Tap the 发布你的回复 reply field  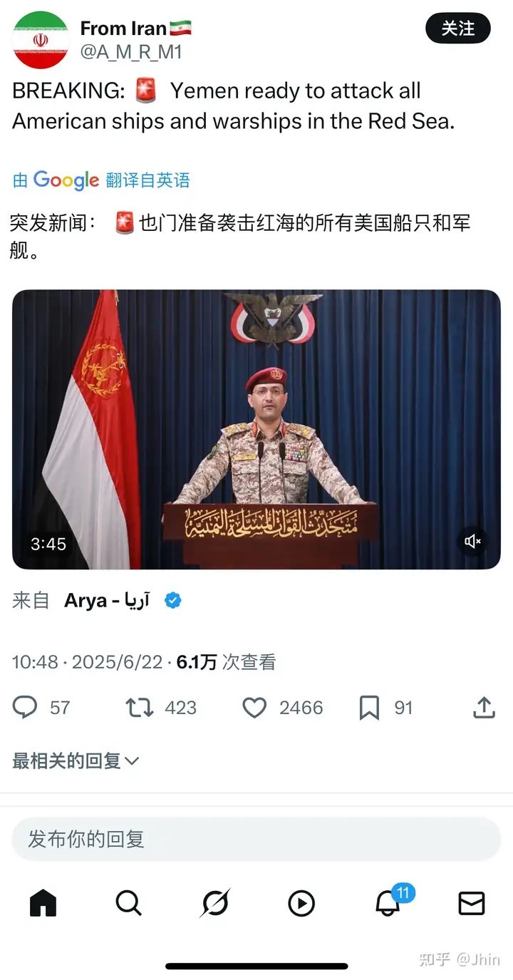(x=256, y=839)
